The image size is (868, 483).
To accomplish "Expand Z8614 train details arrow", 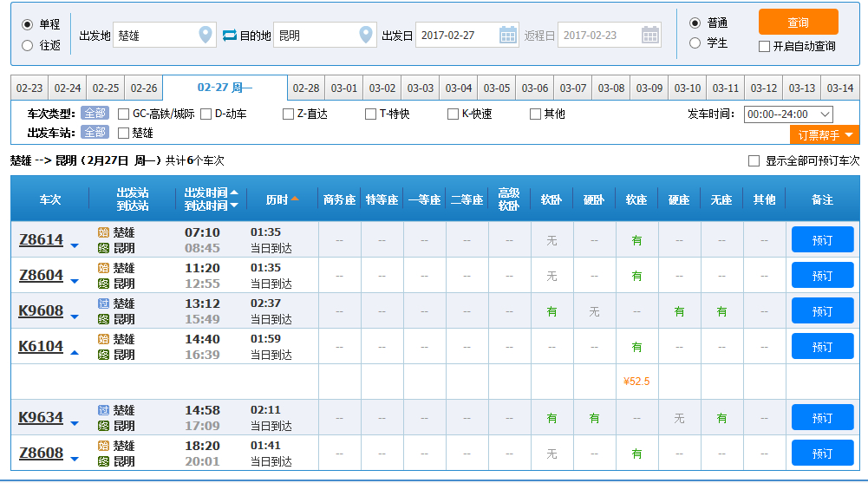I will 75,245.
